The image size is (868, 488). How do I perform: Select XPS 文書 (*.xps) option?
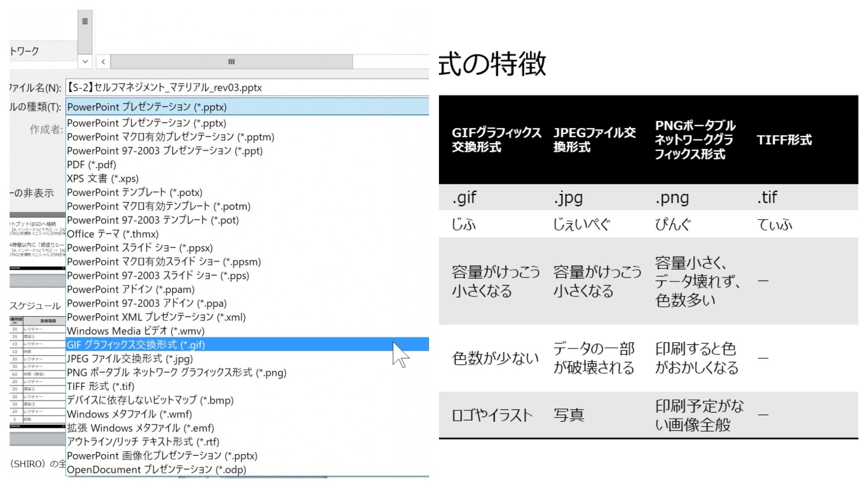(x=247, y=178)
